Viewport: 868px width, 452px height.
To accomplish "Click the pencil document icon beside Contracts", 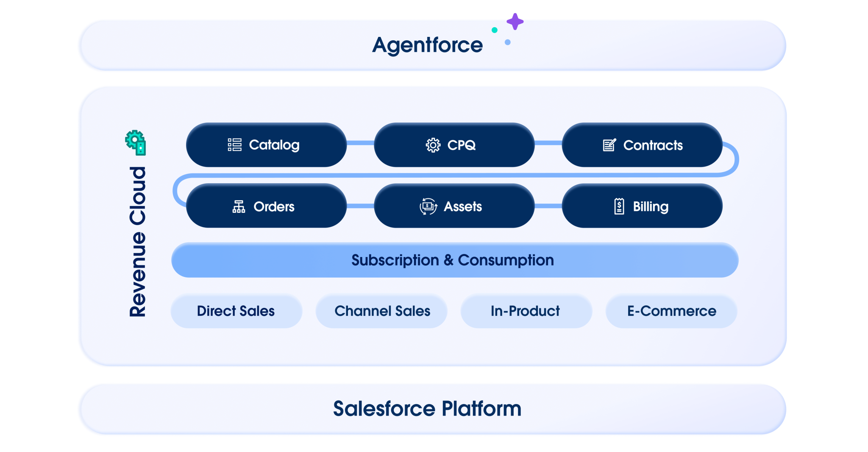I will click(x=609, y=145).
